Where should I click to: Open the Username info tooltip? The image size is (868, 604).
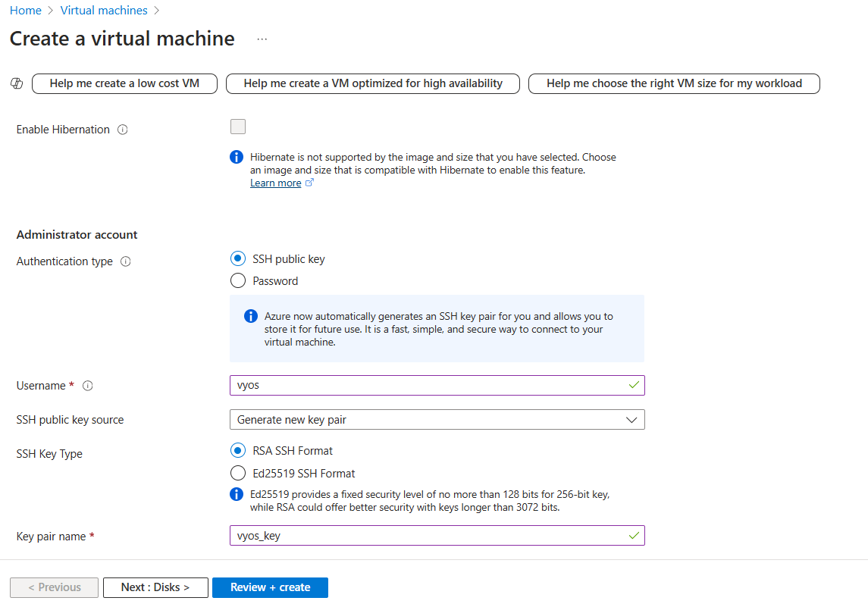click(x=87, y=386)
